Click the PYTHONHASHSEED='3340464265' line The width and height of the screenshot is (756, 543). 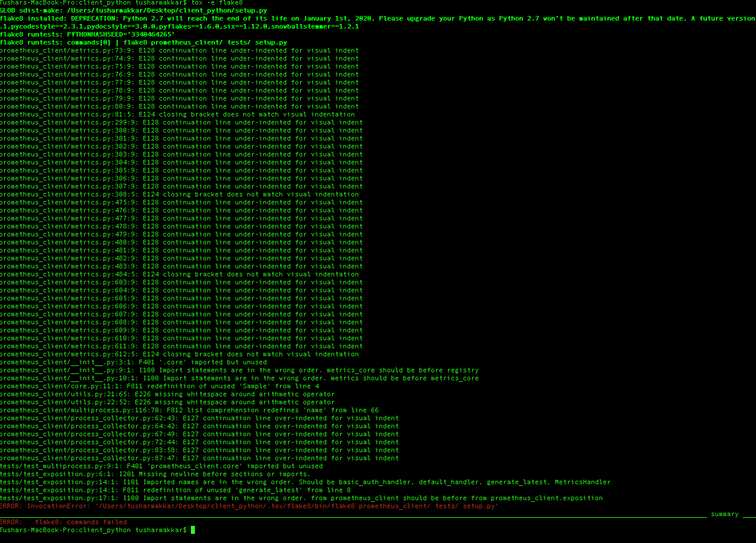point(87,35)
